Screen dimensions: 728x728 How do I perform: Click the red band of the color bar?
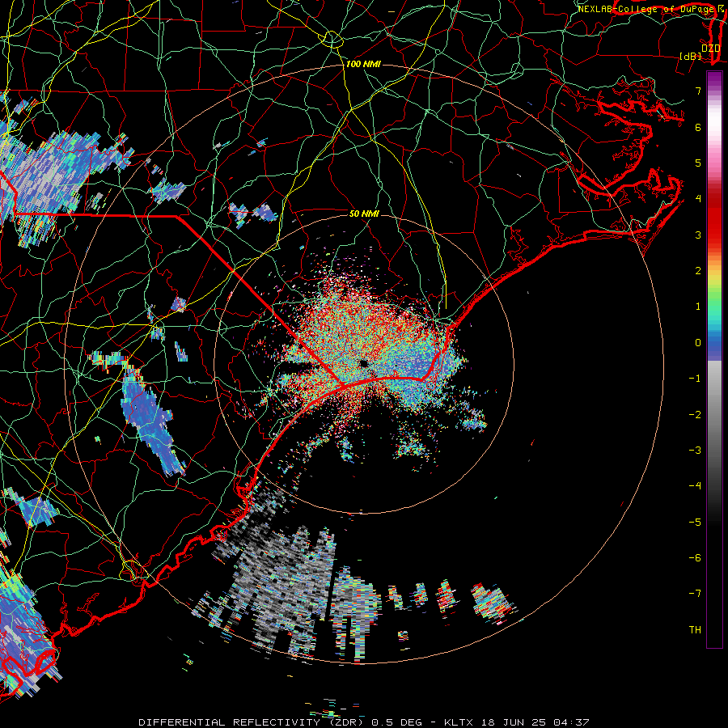(x=714, y=218)
